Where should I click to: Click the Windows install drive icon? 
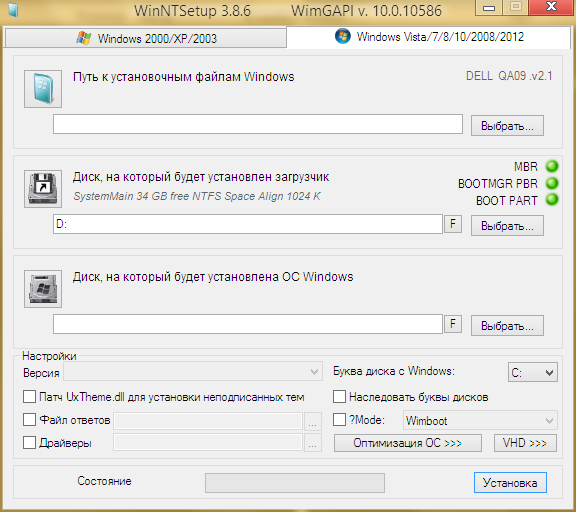pyautogui.click(x=43, y=289)
